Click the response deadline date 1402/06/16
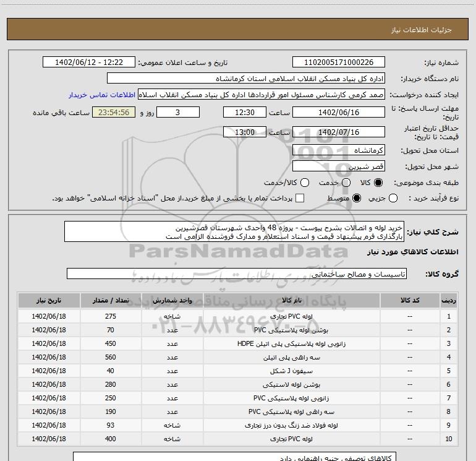This screenshot has height=461, width=476. coord(339,113)
